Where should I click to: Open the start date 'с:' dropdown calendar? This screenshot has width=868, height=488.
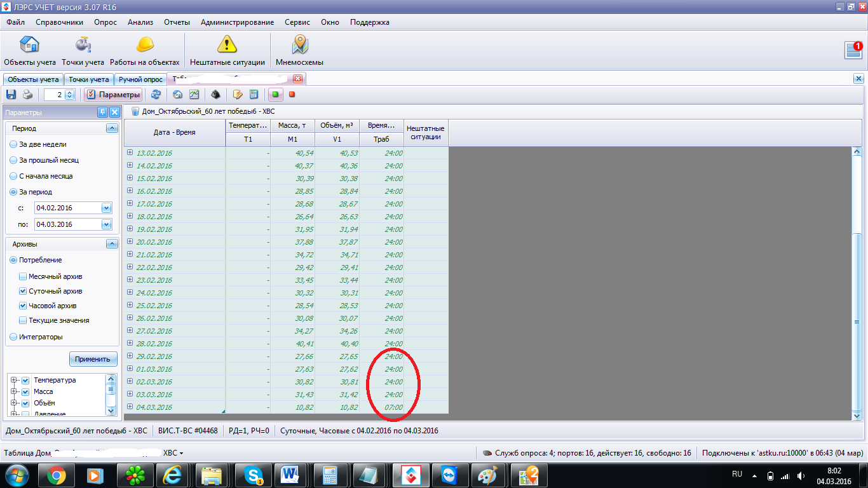point(106,208)
